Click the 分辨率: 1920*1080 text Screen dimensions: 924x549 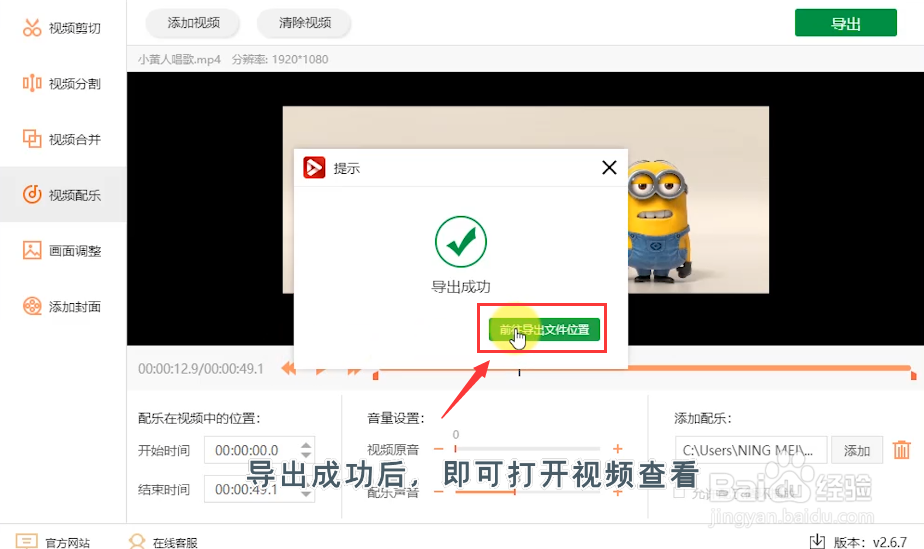click(280, 59)
